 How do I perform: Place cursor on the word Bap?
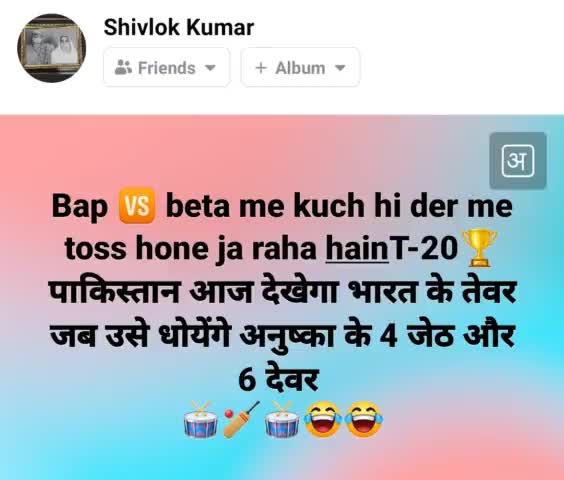80,208
